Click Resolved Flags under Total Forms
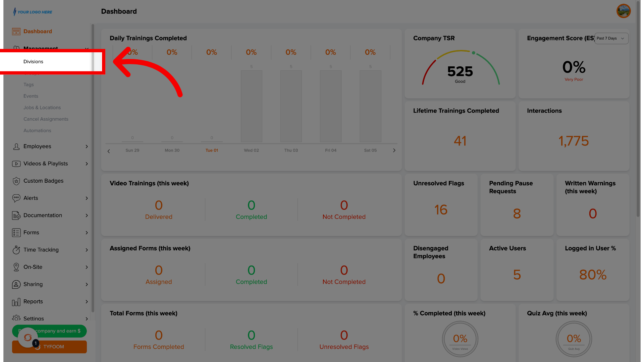The image size is (644, 362). click(251, 347)
